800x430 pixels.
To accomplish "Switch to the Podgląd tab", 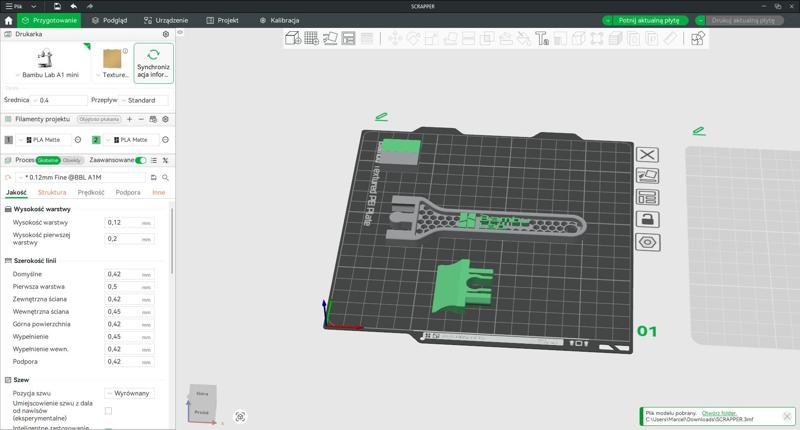I will coord(109,20).
